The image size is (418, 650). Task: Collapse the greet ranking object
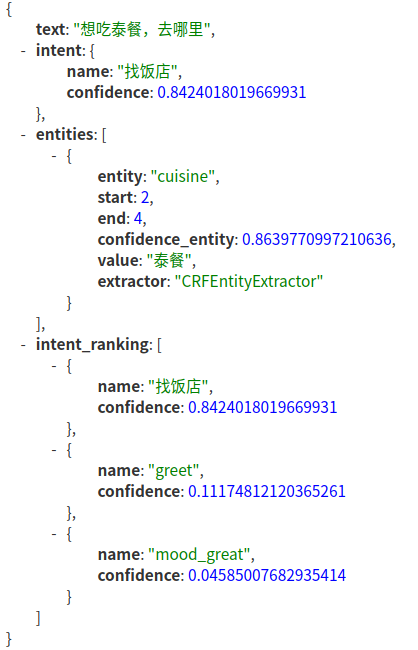coord(54,450)
